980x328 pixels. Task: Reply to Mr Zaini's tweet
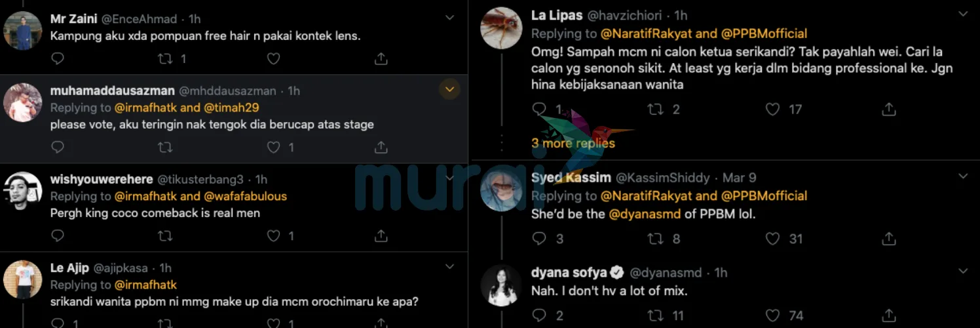[x=58, y=59]
